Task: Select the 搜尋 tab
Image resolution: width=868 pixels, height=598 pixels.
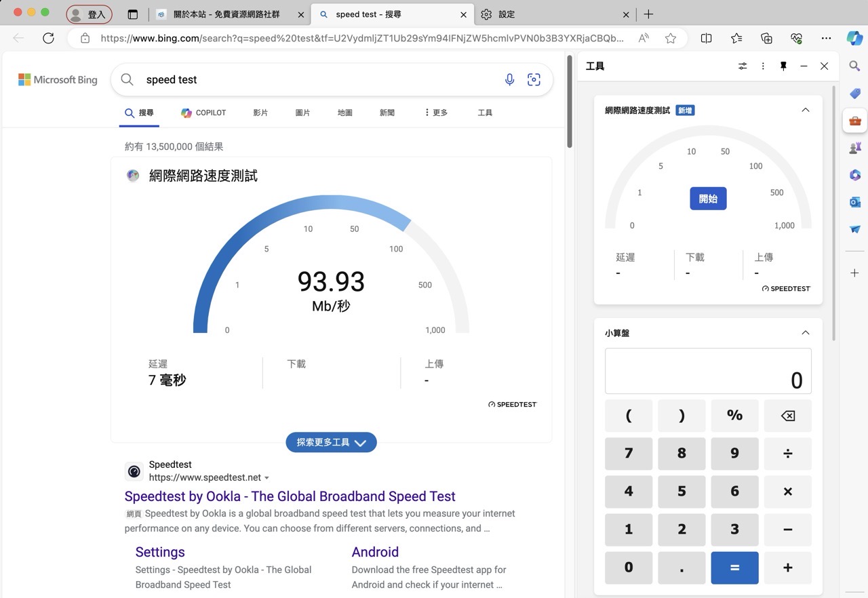Action: pyautogui.click(x=140, y=113)
